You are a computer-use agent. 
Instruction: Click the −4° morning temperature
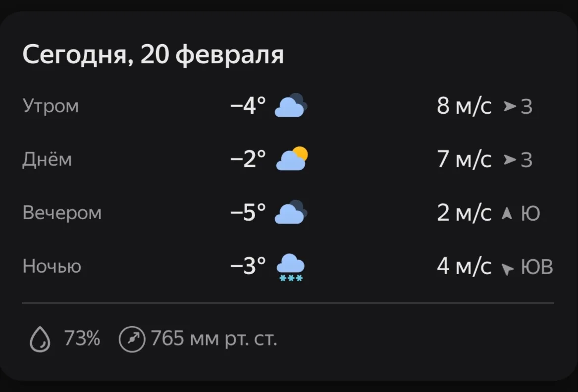(248, 105)
